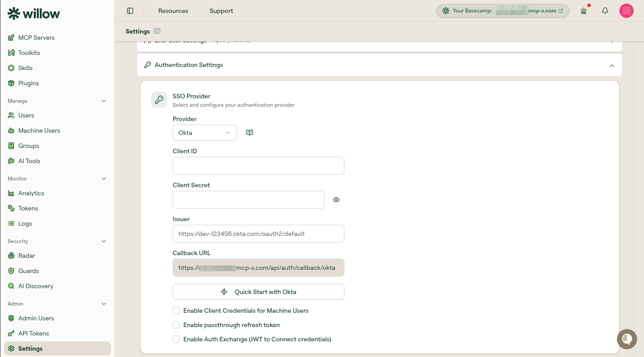Viewport: 644px width, 357px height.
Task: Click the Machine Users robot icon
Action: tap(11, 130)
